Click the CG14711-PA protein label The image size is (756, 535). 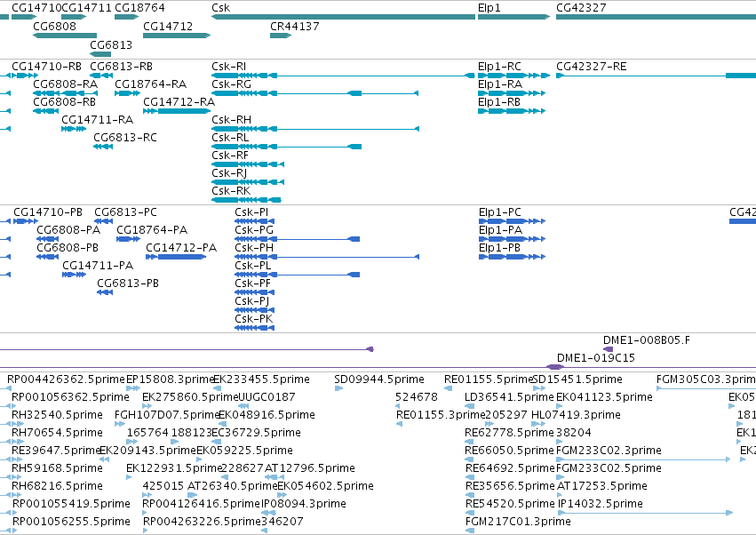point(98,266)
